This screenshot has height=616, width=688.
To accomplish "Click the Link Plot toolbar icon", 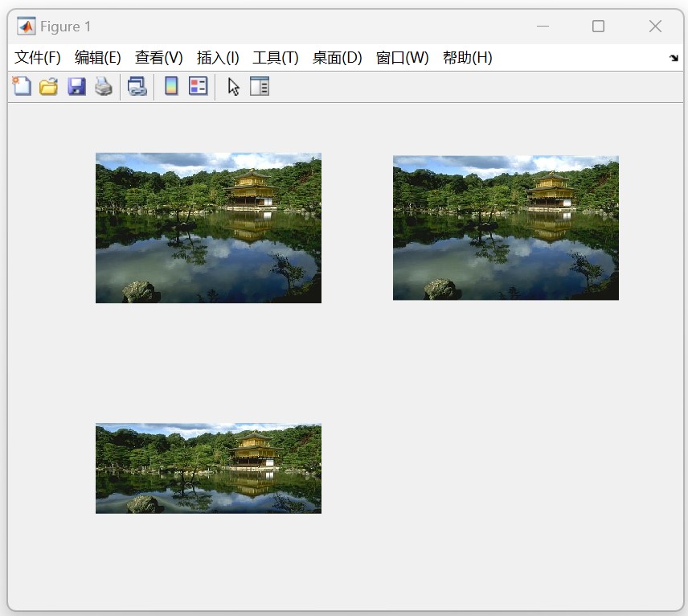I will tap(137, 86).
